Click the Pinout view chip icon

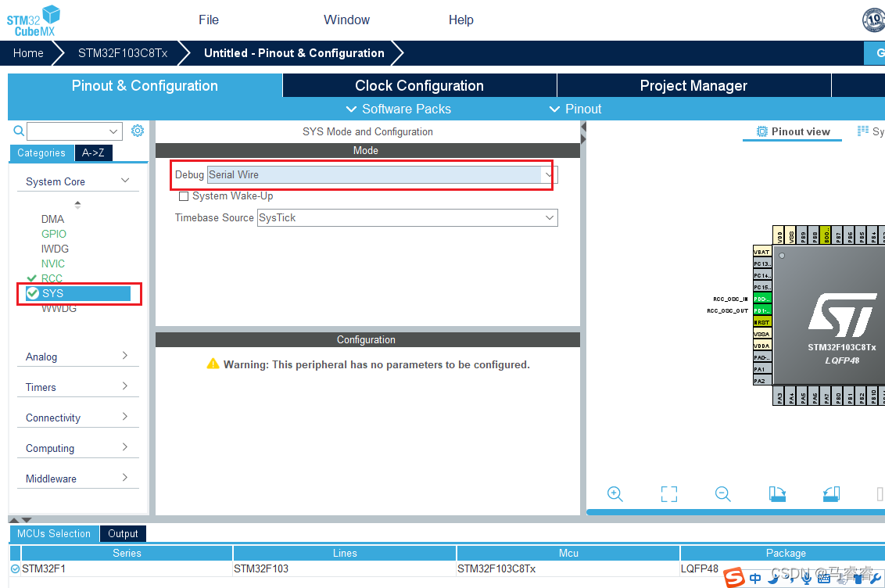[762, 131]
